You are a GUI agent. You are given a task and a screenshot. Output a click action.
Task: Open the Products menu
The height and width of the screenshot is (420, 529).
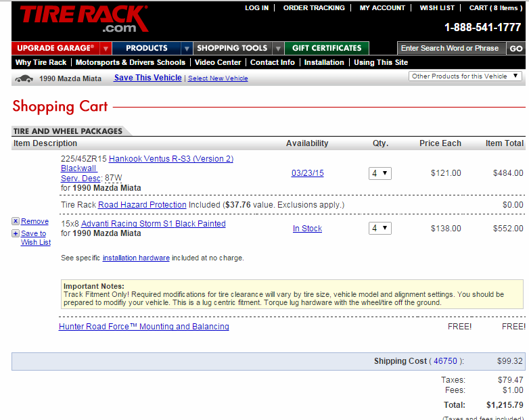[146, 48]
